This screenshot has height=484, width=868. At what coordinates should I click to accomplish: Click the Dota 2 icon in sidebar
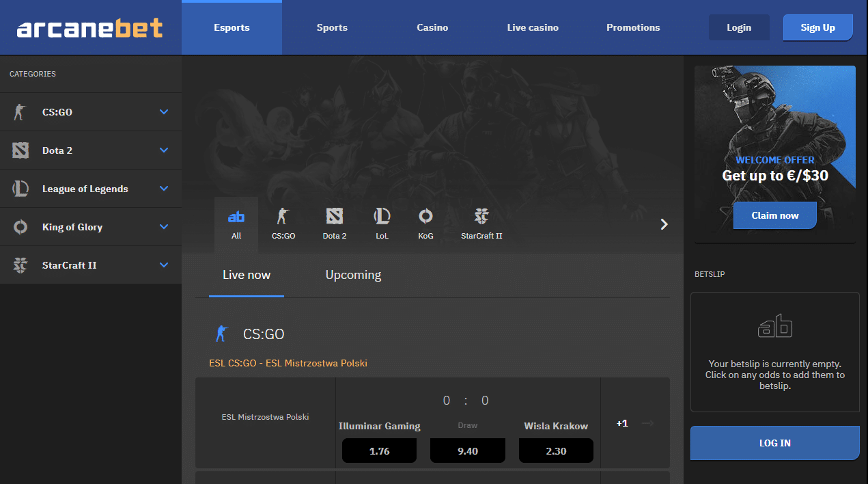(20, 150)
